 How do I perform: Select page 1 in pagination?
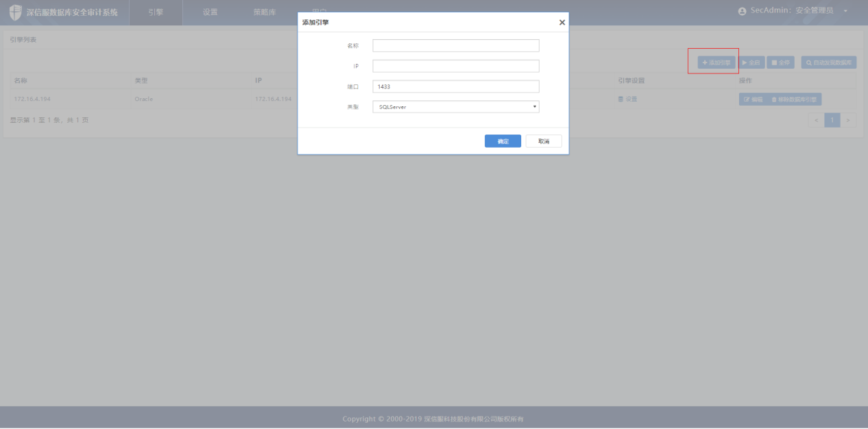pyautogui.click(x=832, y=120)
